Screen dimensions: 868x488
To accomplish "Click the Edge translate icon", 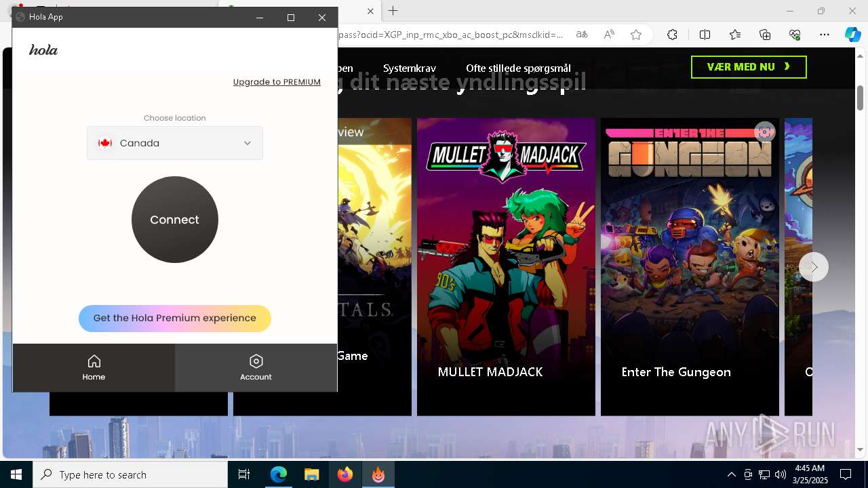I will tap(582, 35).
